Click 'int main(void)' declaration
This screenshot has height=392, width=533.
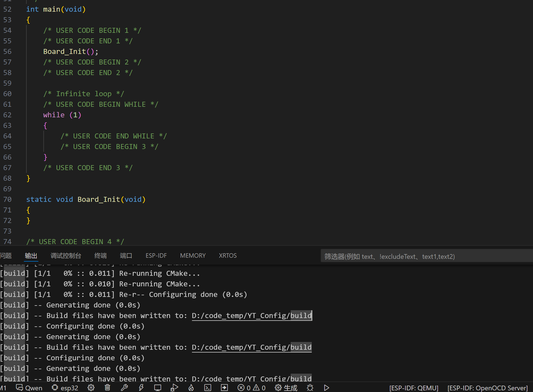(x=56, y=9)
